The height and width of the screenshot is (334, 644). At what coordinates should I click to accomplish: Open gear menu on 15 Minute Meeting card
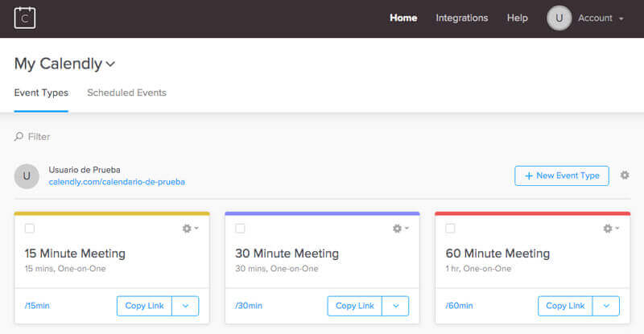190,229
